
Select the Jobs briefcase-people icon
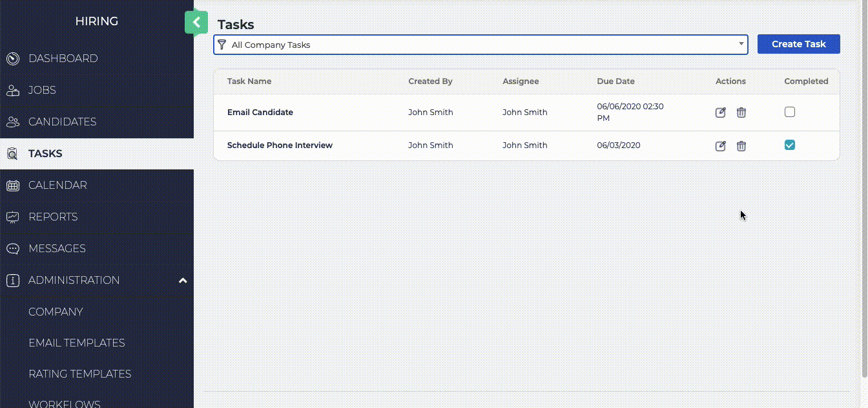tap(12, 90)
